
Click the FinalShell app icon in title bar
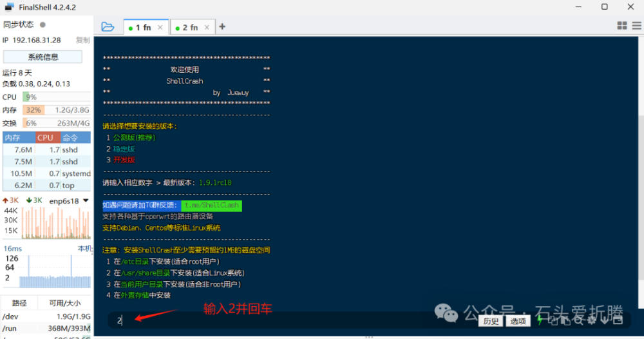9,7
